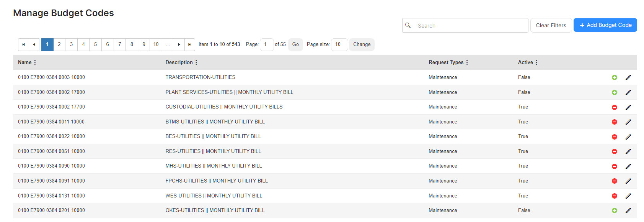Open the Description column options menu
Screen dimensions: 644x222
196,62
